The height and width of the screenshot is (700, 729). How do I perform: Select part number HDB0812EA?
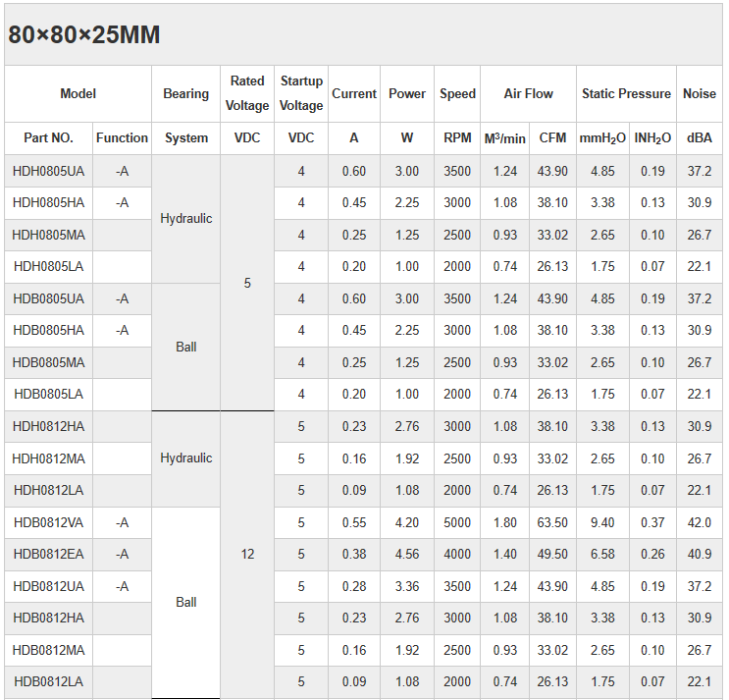coord(49,554)
